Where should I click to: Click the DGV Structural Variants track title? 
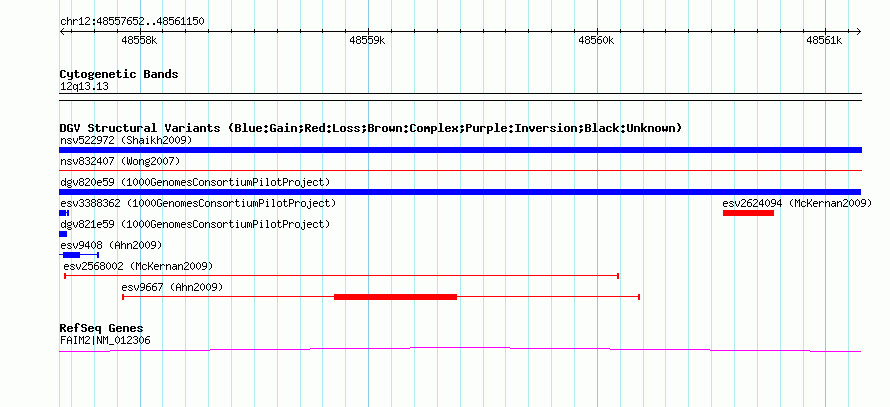pyautogui.click(x=370, y=128)
